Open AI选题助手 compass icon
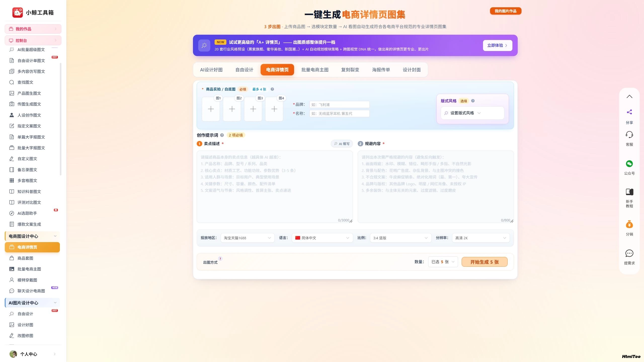This screenshot has width=644, height=362. (x=12, y=213)
